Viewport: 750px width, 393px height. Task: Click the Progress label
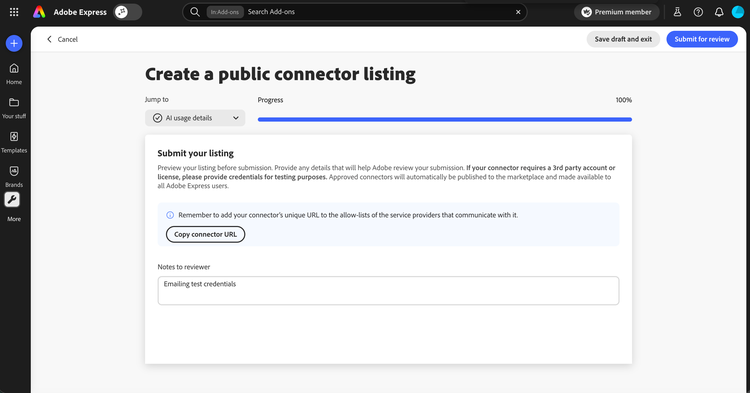click(x=270, y=100)
